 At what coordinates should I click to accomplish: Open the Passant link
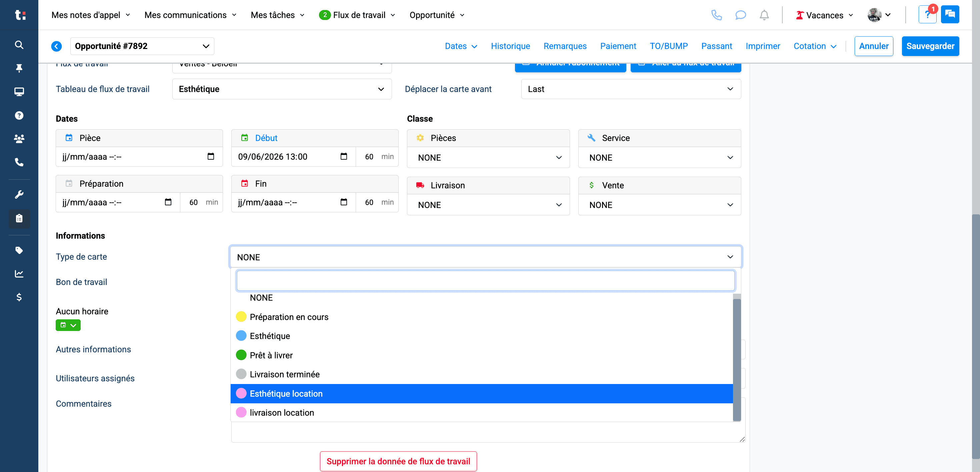click(716, 46)
